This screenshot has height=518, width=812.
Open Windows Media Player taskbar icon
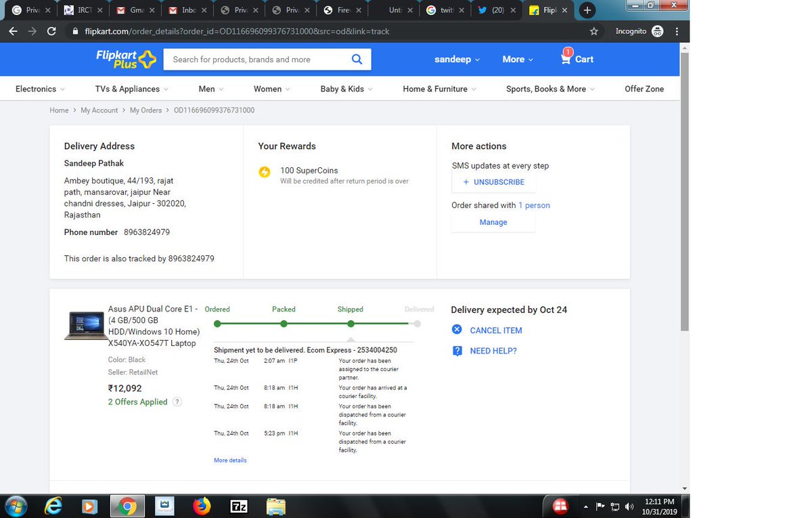(90, 506)
